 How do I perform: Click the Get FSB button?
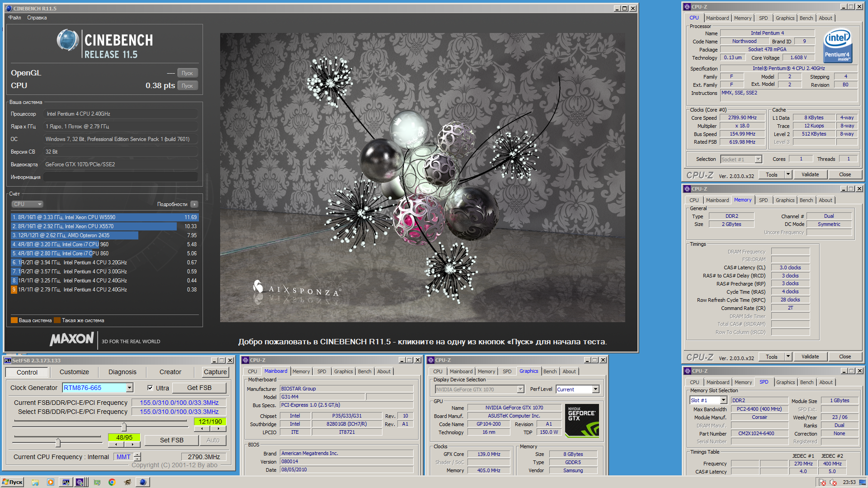(x=199, y=388)
